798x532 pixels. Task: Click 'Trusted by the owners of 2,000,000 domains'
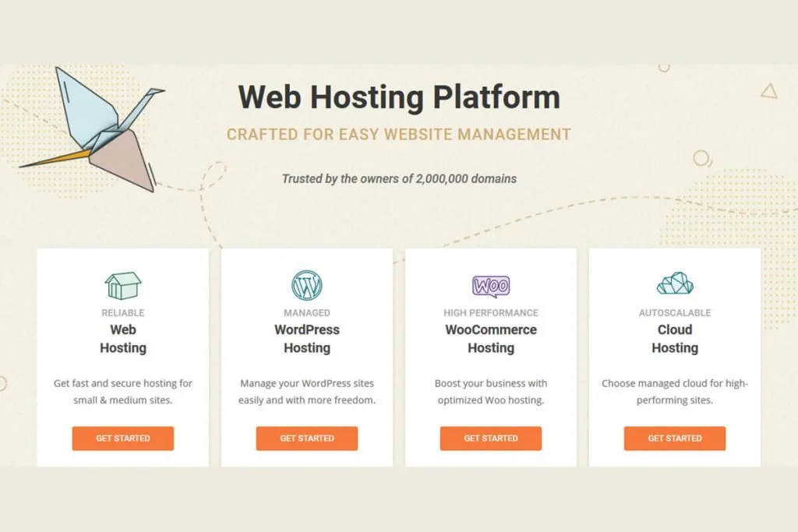[x=399, y=179]
